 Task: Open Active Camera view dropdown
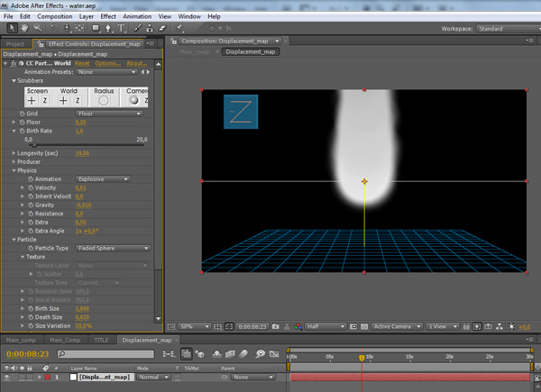[x=397, y=326]
